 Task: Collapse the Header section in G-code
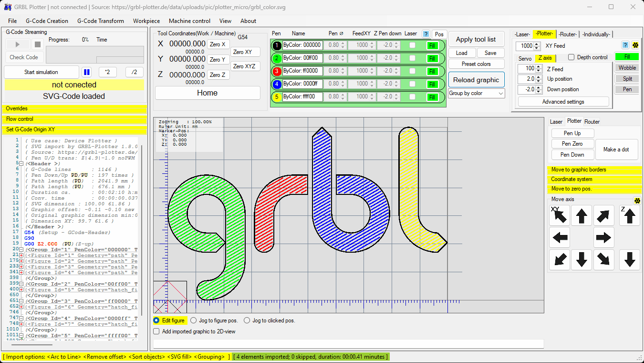point(21,164)
